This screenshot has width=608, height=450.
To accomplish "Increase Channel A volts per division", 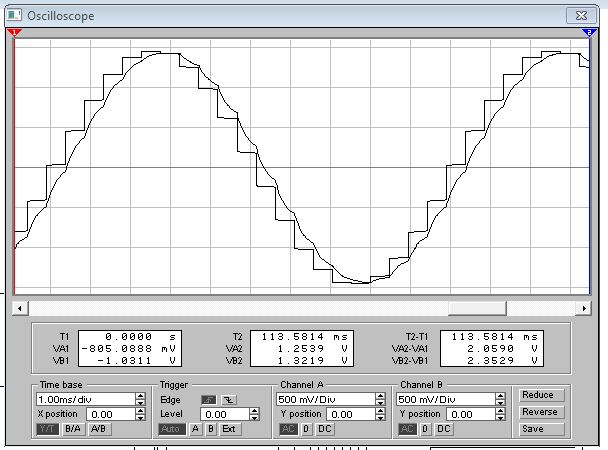I will click(380, 396).
